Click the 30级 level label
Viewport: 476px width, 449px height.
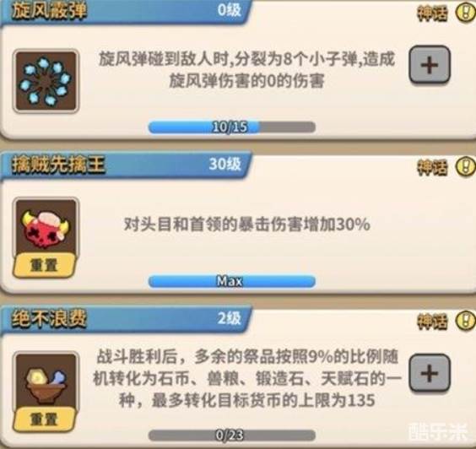pos(225,165)
